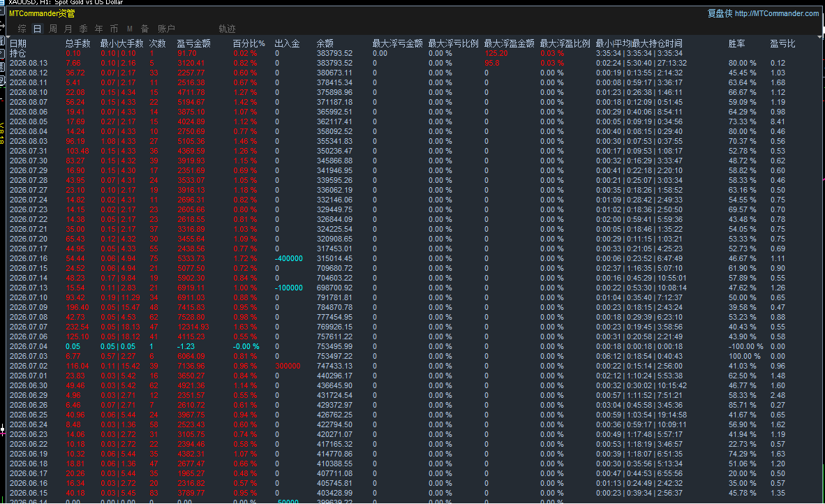Click the 最小|大手数 column header
Screen dimensions: 825x504
(121, 44)
